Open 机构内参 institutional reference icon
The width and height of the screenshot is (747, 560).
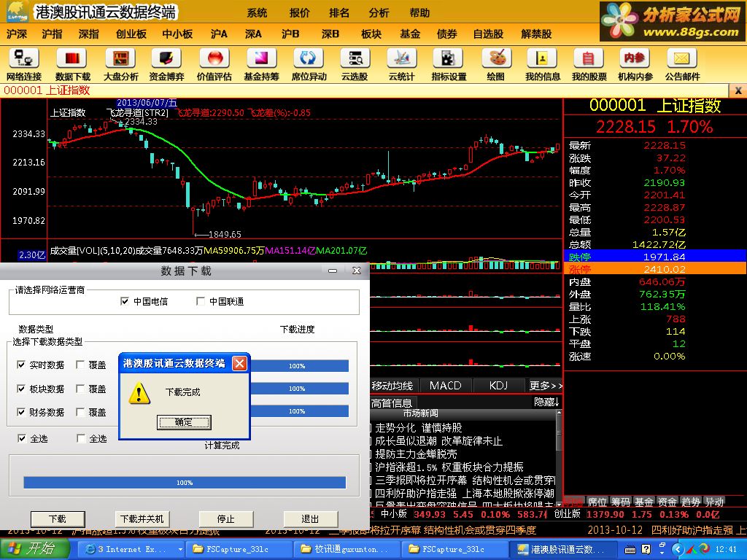pos(635,65)
